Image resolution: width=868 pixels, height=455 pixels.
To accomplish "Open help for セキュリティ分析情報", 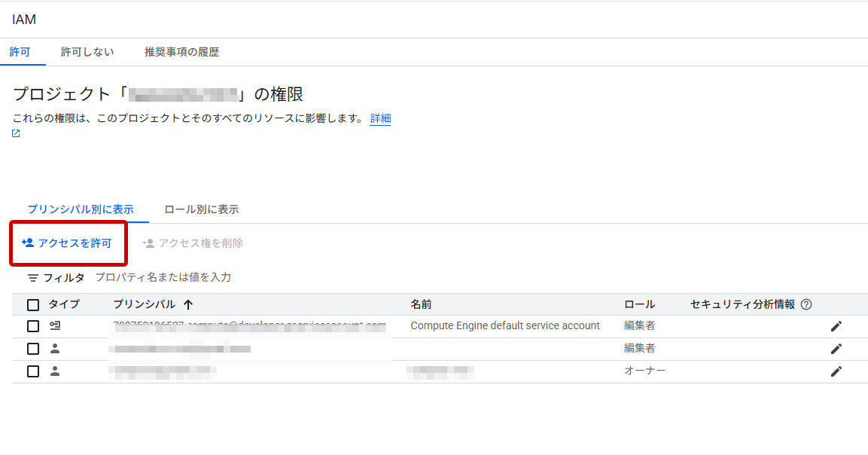I will click(x=806, y=304).
